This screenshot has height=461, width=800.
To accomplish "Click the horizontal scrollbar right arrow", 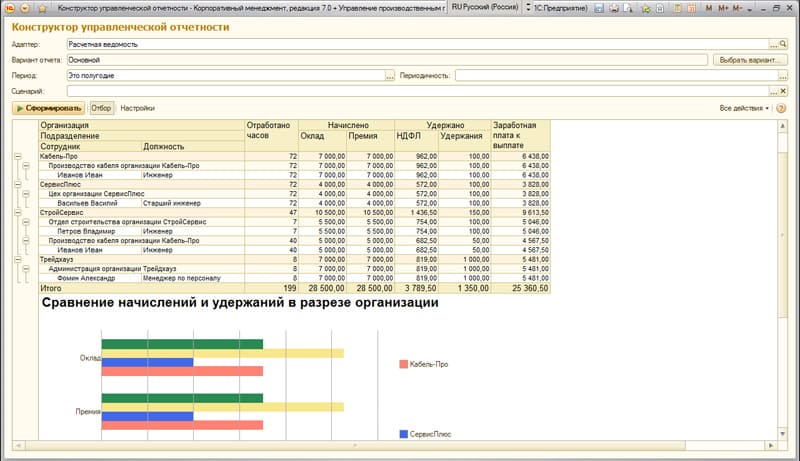I will coord(771,445).
